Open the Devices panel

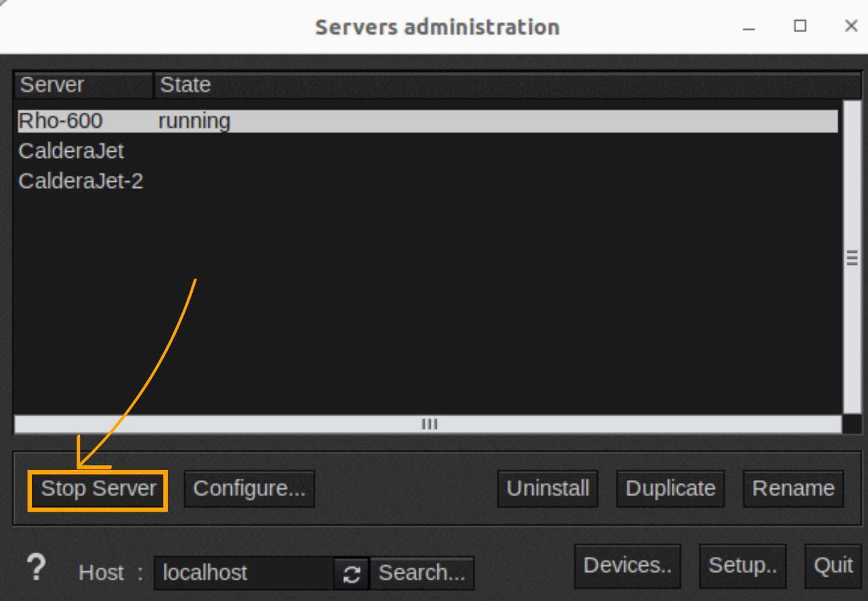(627, 565)
